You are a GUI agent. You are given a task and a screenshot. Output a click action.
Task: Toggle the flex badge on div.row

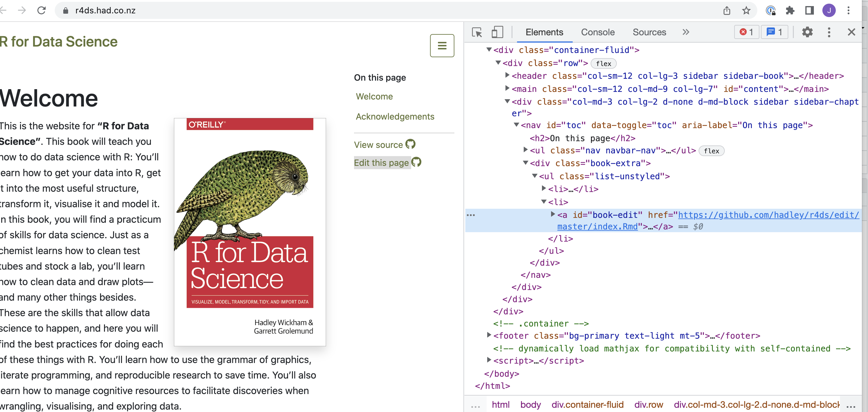pos(603,64)
